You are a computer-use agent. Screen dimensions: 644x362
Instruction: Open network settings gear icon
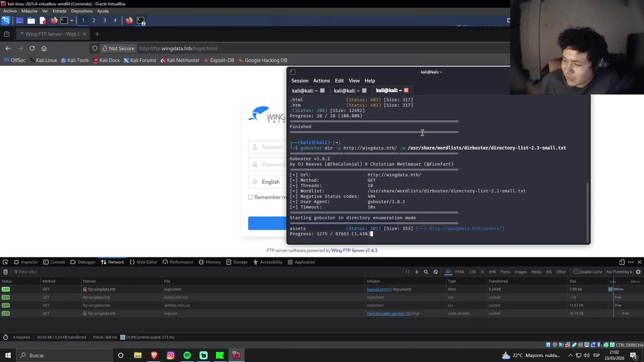(638, 272)
